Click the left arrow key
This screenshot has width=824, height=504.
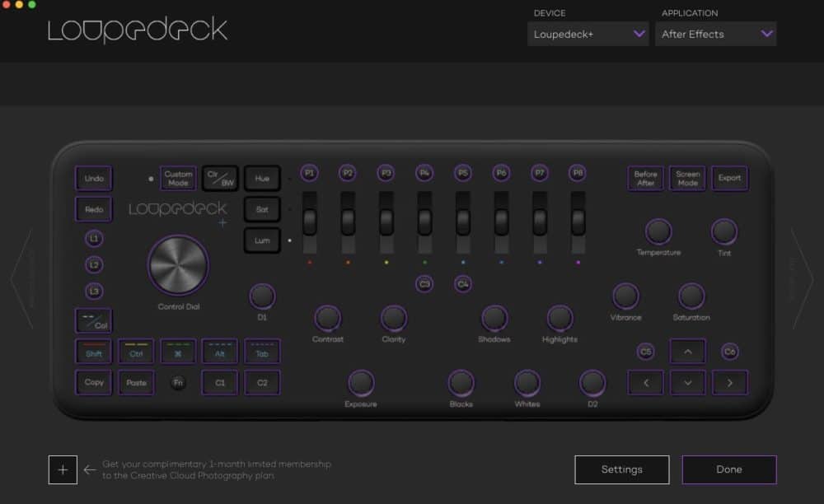[646, 383]
